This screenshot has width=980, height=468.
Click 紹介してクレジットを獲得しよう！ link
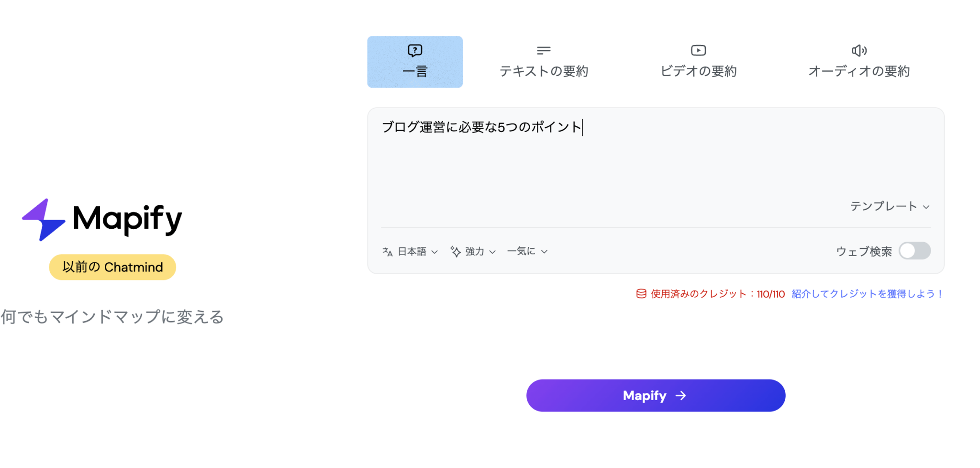(x=866, y=294)
